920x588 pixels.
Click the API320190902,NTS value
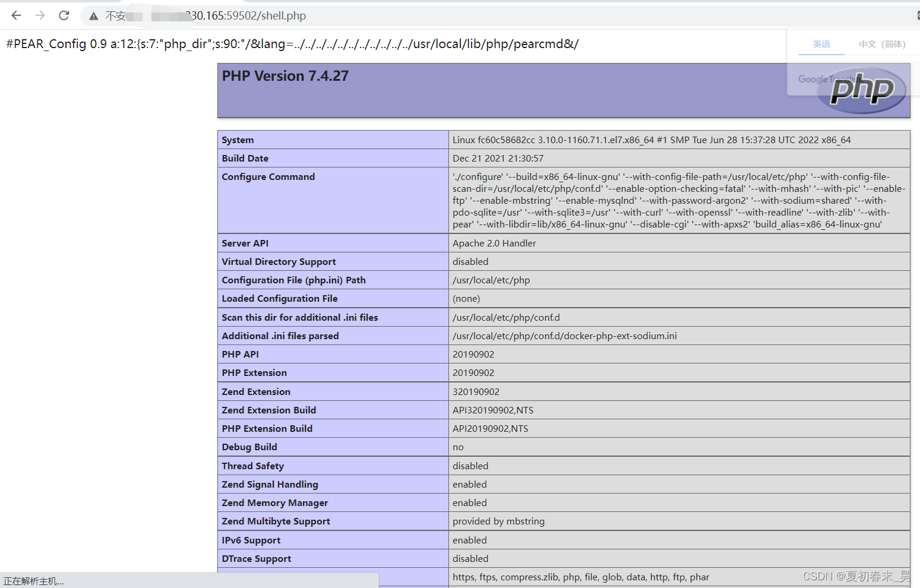pos(493,410)
